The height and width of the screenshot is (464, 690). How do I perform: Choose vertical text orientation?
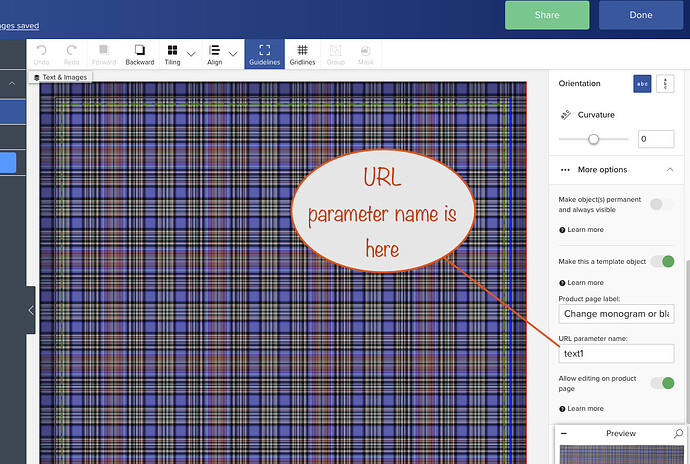(665, 84)
